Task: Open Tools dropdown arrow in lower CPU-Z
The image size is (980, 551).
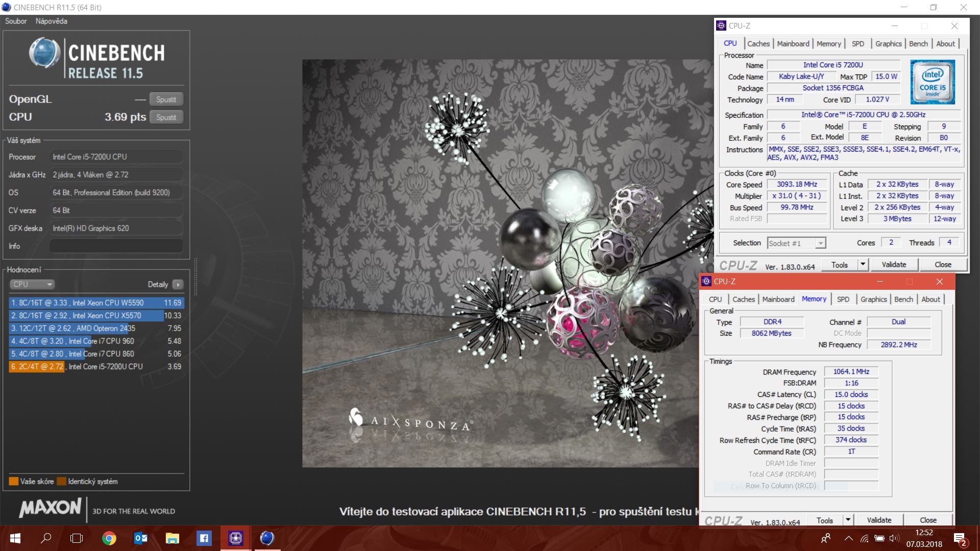Action: pos(848,520)
